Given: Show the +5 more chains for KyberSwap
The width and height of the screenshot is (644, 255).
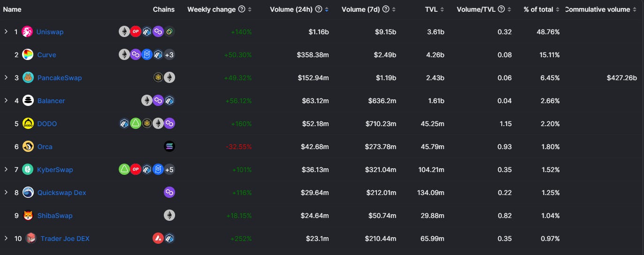Looking at the screenshot, I should (169, 170).
